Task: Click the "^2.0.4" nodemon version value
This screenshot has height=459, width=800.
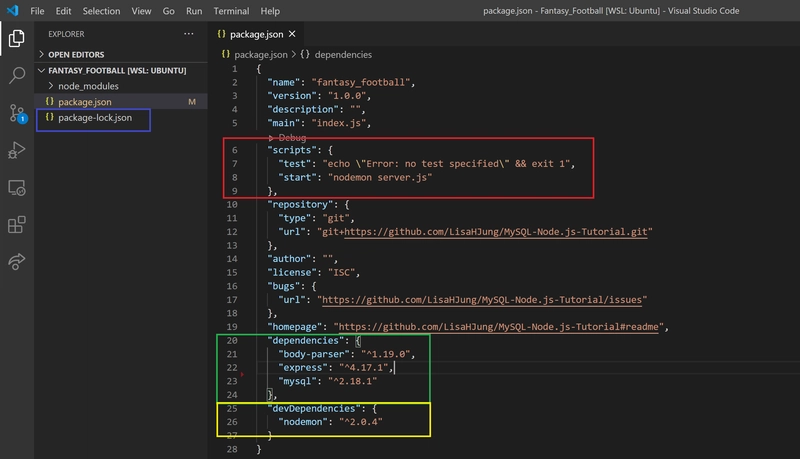Action: [361, 422]
